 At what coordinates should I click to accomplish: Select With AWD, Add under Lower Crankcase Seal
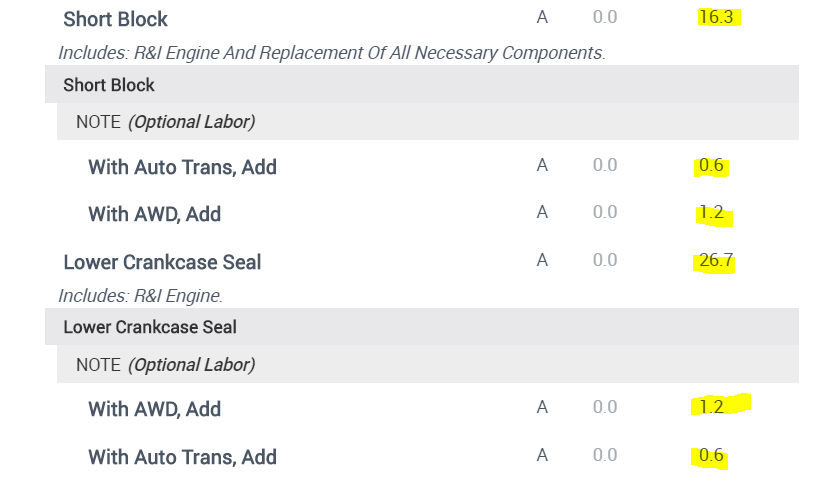(154, 409)
